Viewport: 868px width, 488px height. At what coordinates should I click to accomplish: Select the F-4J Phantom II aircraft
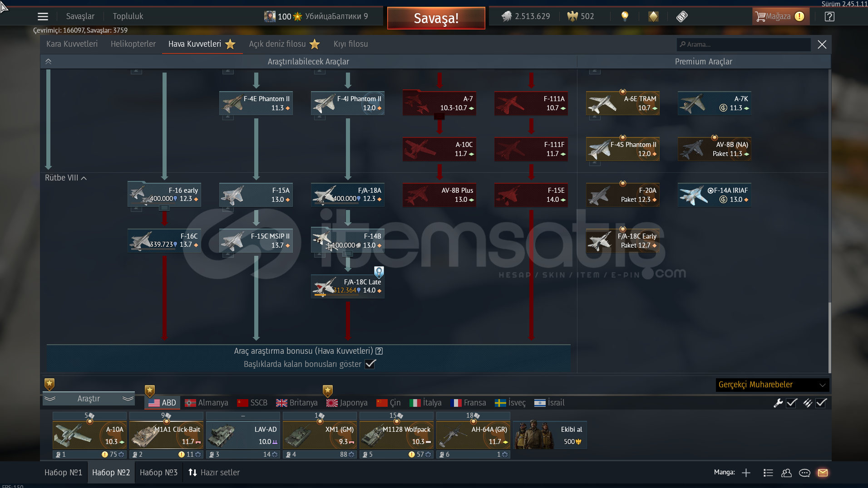348,103
